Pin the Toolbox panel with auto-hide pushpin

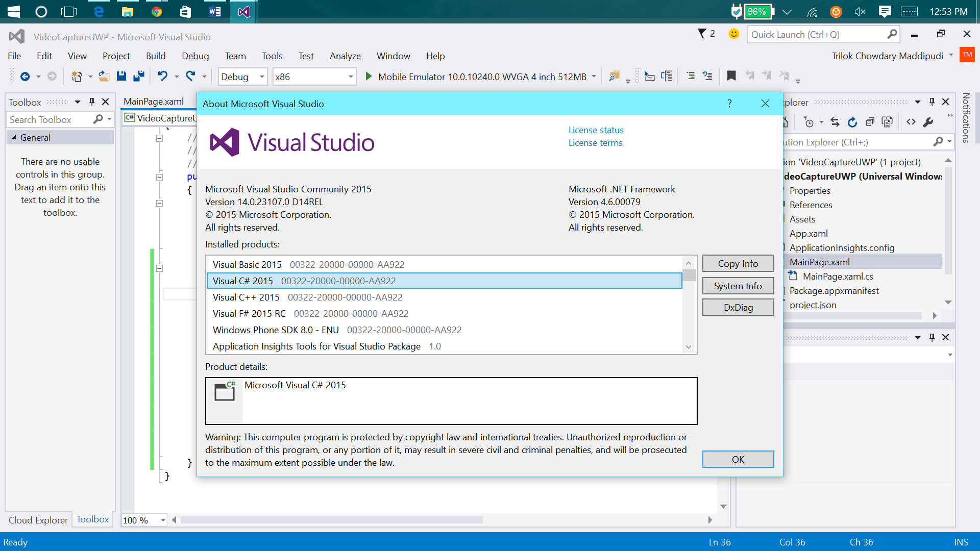(92, 102)
